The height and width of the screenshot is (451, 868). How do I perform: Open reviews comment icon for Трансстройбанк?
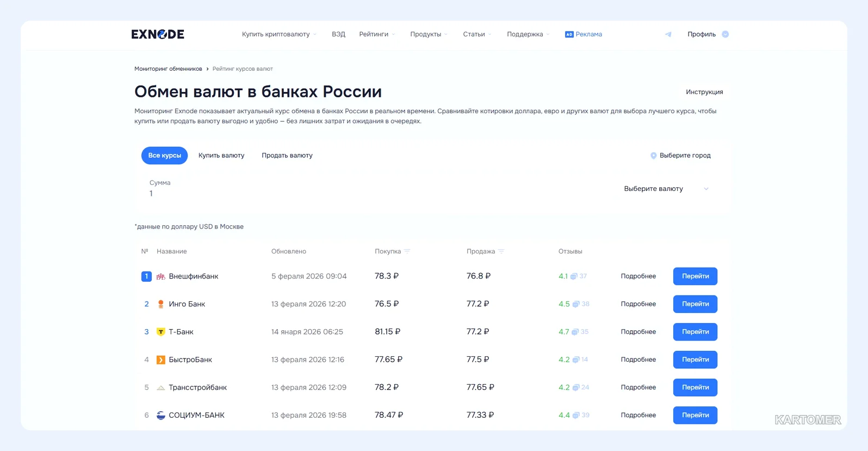(575, 387)
